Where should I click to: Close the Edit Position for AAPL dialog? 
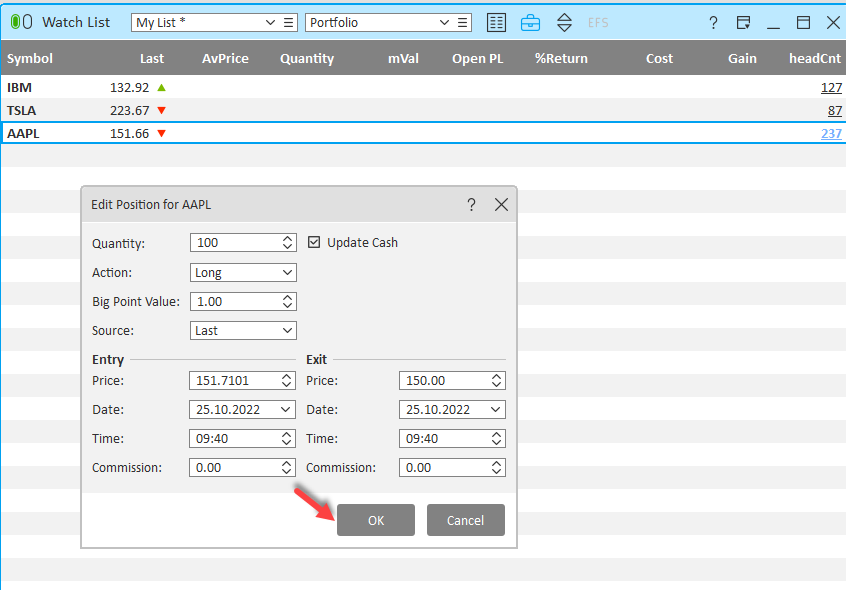[501, 204]
